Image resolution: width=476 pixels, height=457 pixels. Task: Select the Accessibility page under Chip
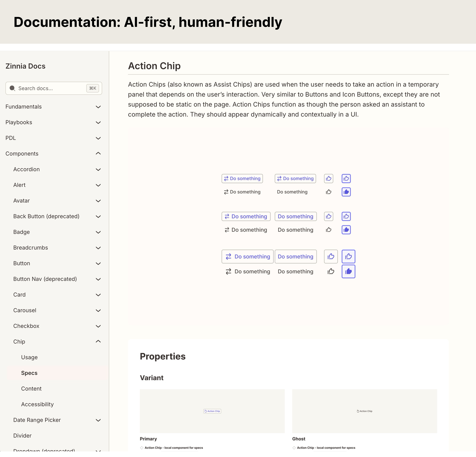tap(37, 404)
